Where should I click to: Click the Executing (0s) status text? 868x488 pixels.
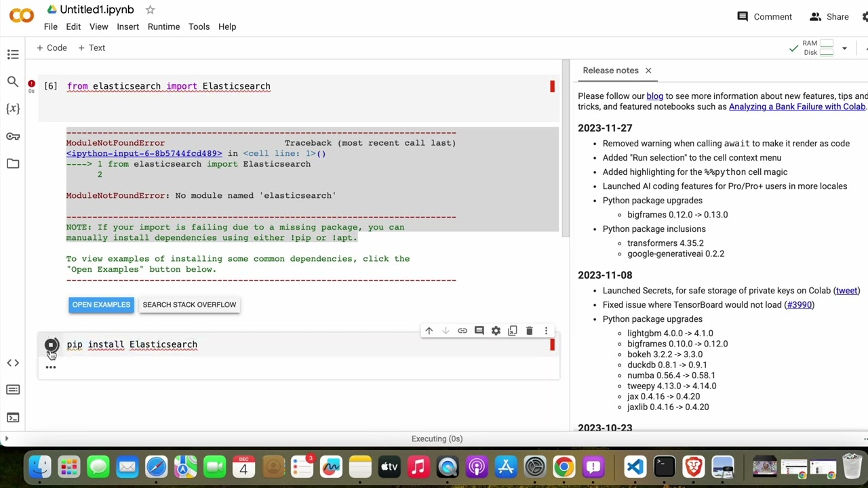437,439
